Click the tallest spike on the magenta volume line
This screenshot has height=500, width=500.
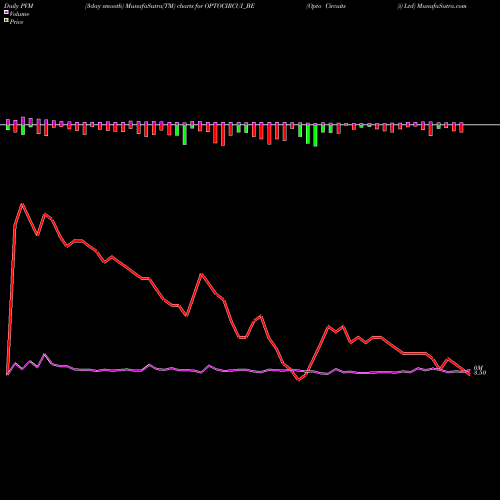coord(45,354)
